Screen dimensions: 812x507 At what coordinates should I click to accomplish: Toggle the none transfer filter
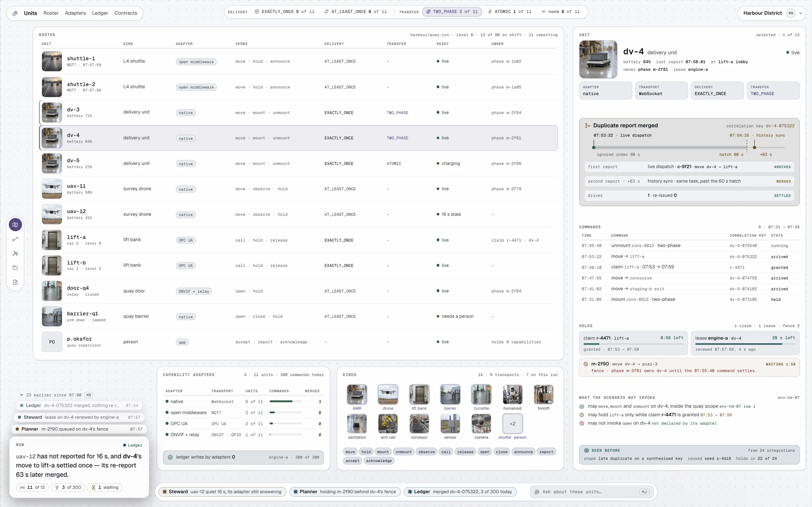pos(560,12)
